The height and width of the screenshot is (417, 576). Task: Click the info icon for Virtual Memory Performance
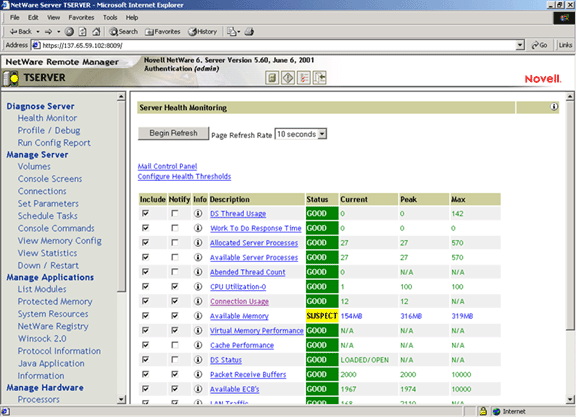198,330
